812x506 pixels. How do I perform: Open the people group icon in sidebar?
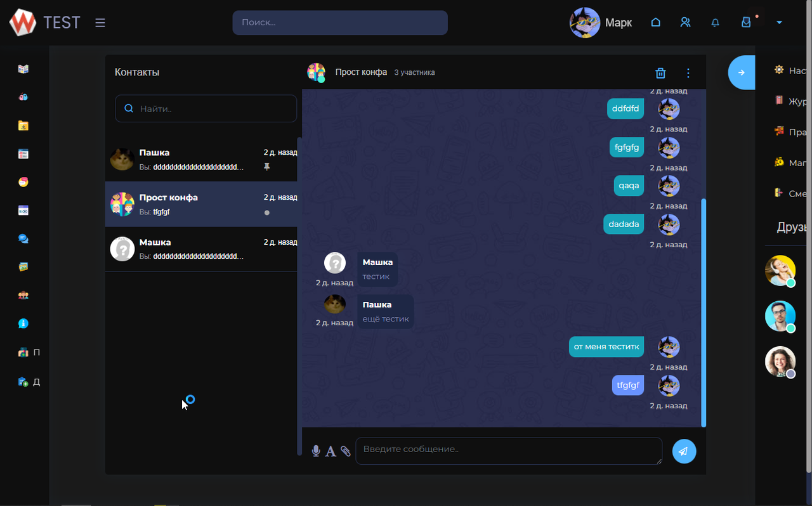[x=23, y=295]
